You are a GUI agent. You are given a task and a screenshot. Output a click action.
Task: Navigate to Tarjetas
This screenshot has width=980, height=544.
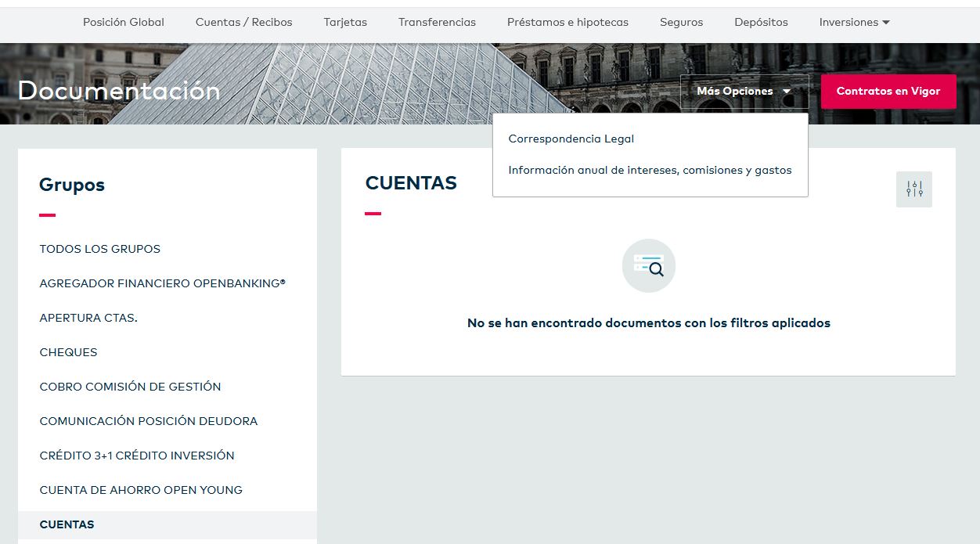pos(345,22)
